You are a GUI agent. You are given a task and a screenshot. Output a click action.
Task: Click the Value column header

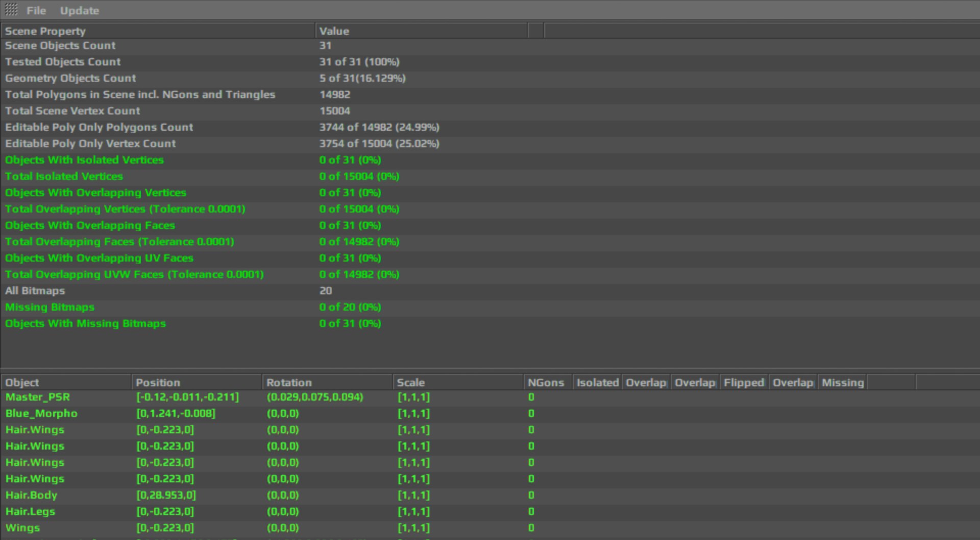422,31
